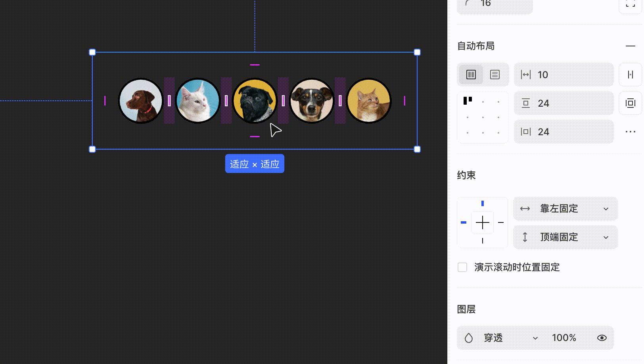The height and width of the screenshot is (364, 644).
Task: Select brown labrador avatar on canvas
Action: click(x=141, y=101)
